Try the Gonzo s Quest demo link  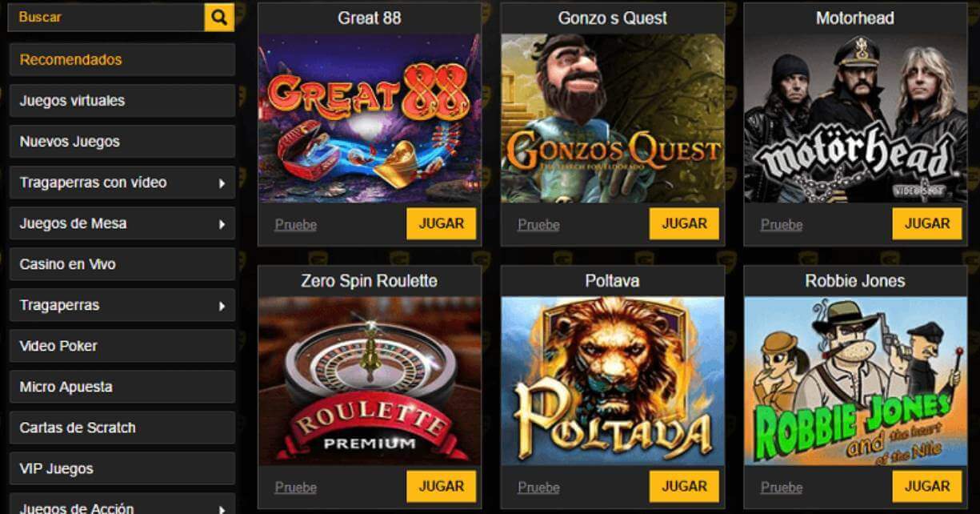pos(538,225)
